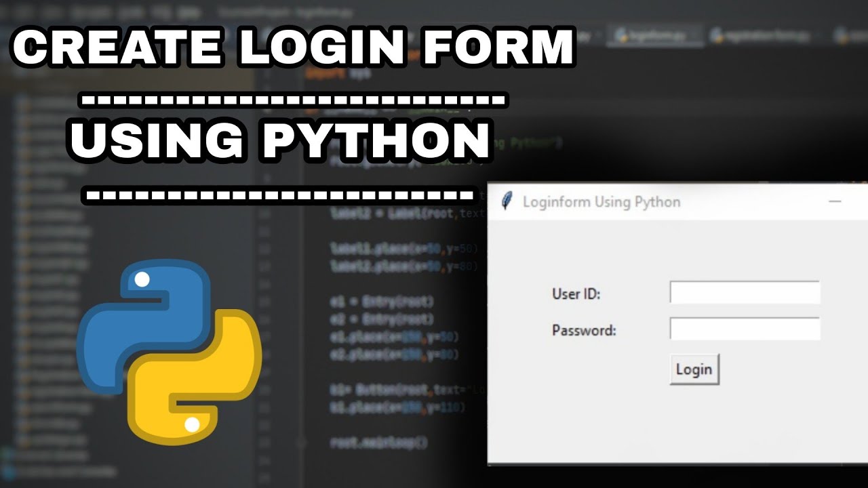Click the User ID input field
This screenshot has width=868, height=488.
[x=745, y=293]
